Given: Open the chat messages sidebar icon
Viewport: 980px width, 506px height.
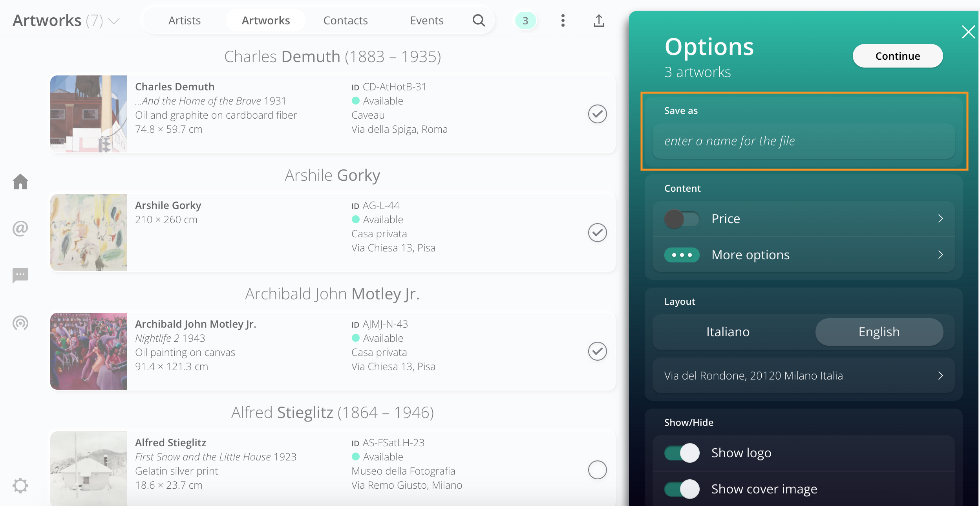Looking at the screenshot, I should click(20, 275).
